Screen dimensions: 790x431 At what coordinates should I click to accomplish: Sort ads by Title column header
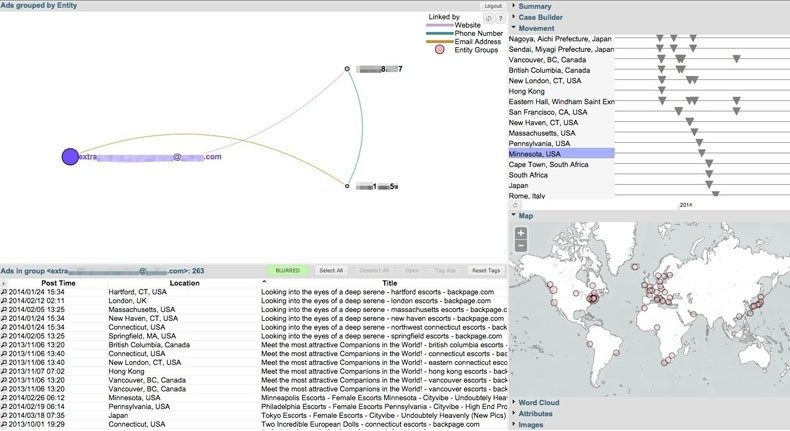coord(389,283)
